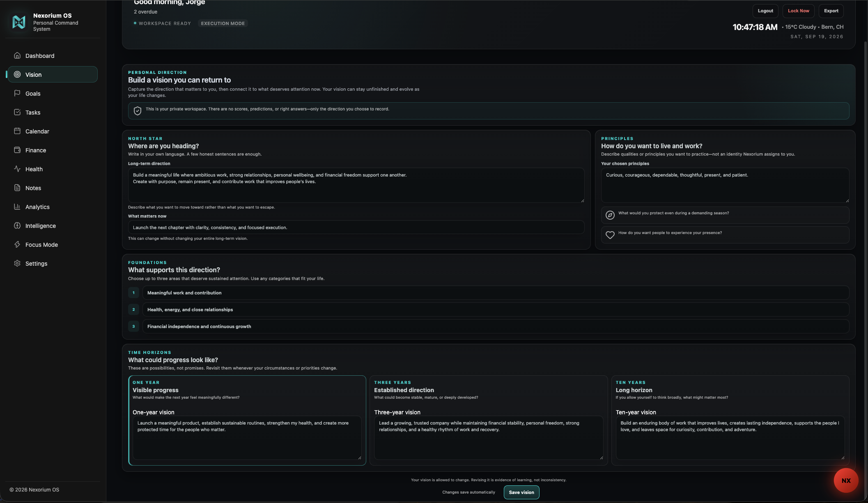Click the number 3 foundation badge
The height and width of the screenshot is (503, 868).
[x=133, y=326]
